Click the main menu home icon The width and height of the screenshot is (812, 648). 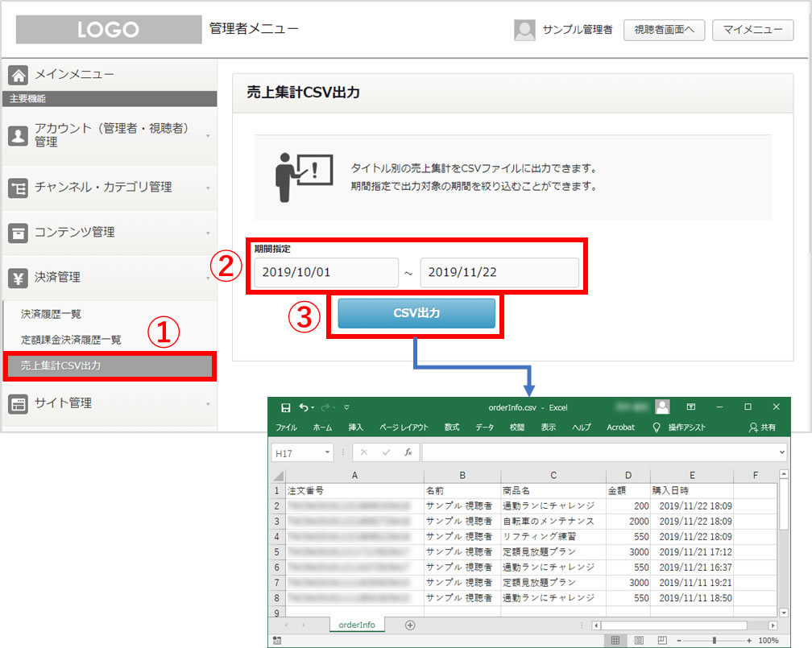point(18,76)
